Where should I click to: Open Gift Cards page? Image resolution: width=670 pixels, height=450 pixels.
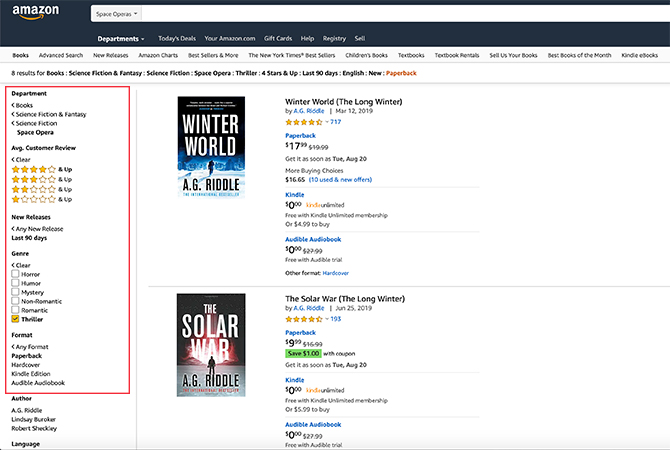point(278,38)
